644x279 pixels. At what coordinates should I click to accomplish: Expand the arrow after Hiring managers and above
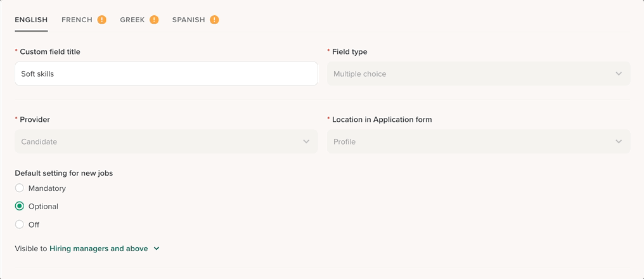157,249
